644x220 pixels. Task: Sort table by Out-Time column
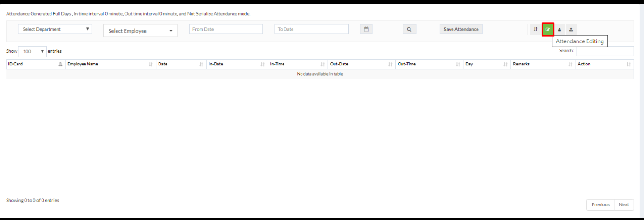pos(429,64)
